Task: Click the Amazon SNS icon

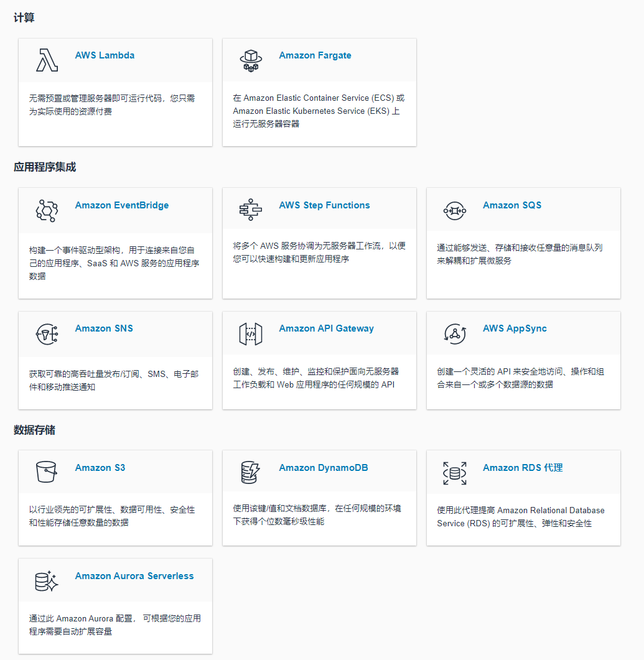Action: point(47,334)
